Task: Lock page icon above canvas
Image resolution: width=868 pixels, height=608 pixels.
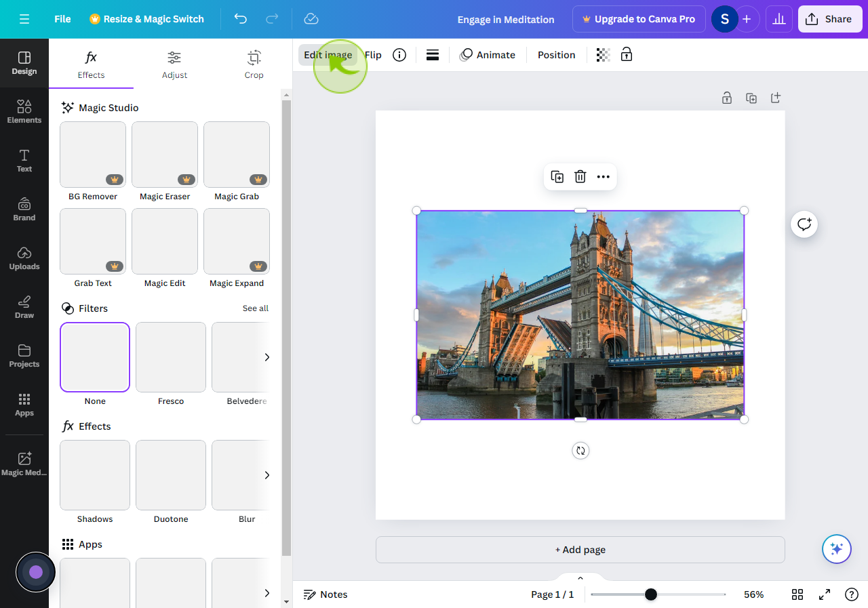Action: [727, 98]
